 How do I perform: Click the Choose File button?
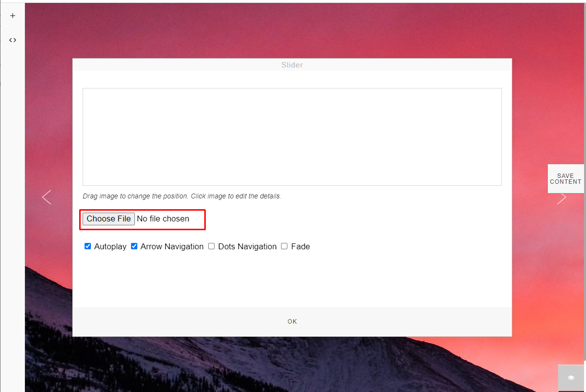109,219
